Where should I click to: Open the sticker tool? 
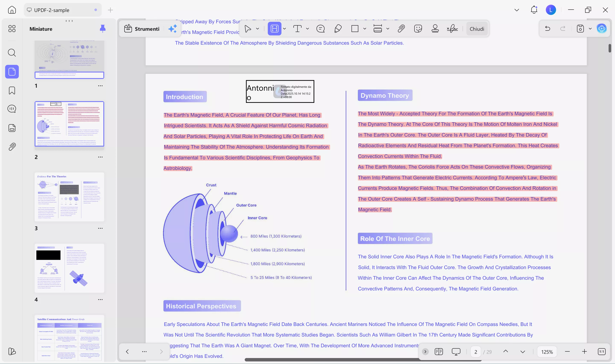418,29
